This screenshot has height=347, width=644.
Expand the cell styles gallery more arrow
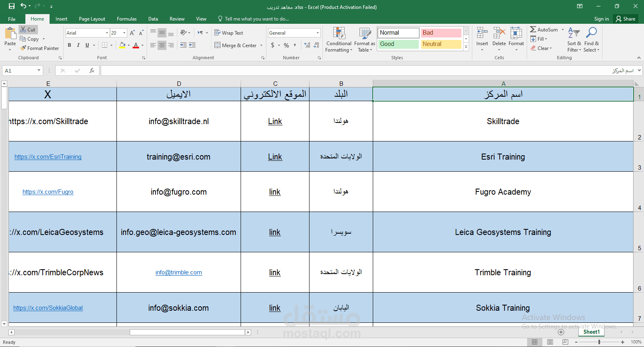[466, 47]
